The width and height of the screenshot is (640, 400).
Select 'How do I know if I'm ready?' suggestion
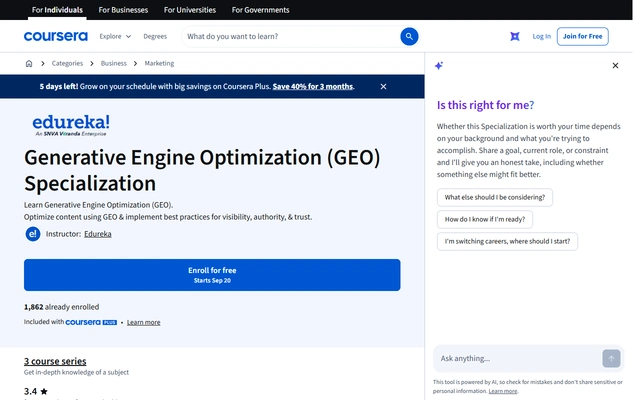pyautogui.click(x=484, y=219)
